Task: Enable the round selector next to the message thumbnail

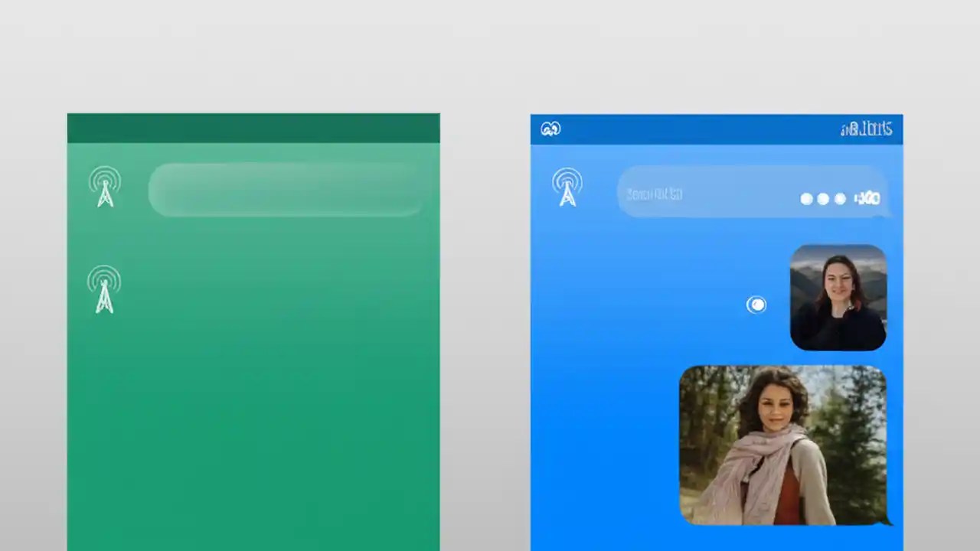Action: (x=756, y=305)
